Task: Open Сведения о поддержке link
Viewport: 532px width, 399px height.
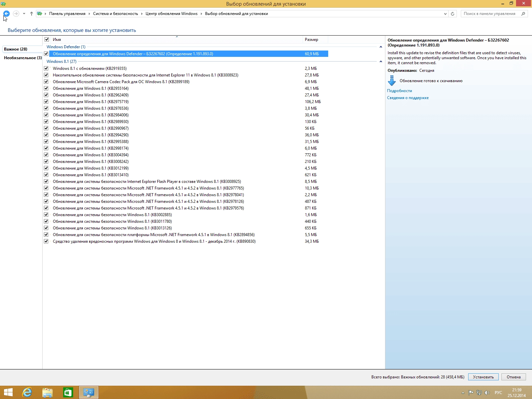Action: 408,98
